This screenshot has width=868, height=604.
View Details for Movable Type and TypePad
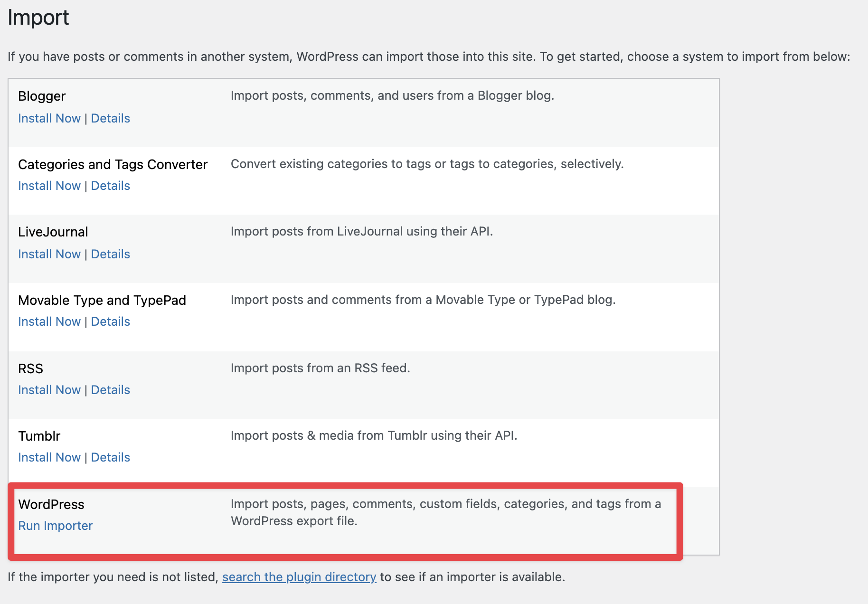pos(110,321)
